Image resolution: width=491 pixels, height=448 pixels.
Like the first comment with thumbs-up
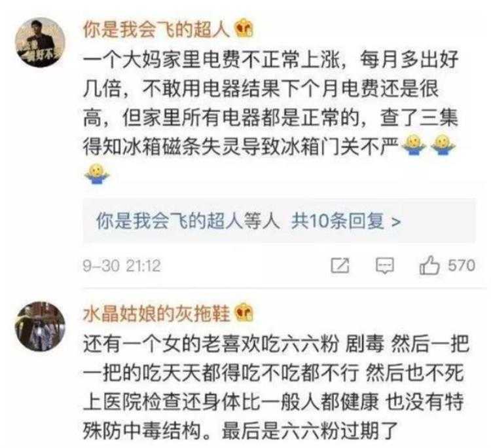(429, 266)
